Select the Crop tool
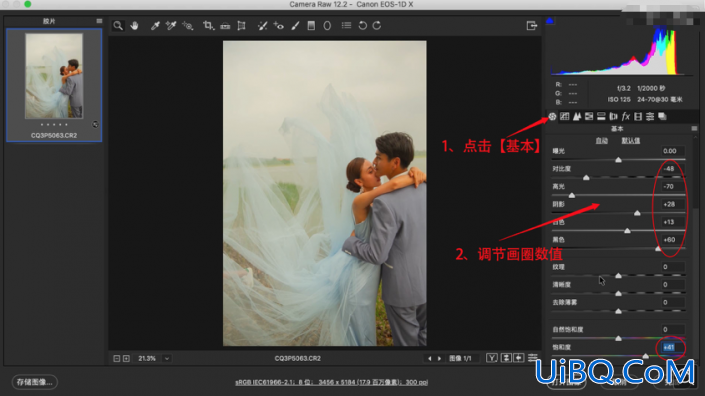The width and height of the screenshot is (705, 396). 208,26
